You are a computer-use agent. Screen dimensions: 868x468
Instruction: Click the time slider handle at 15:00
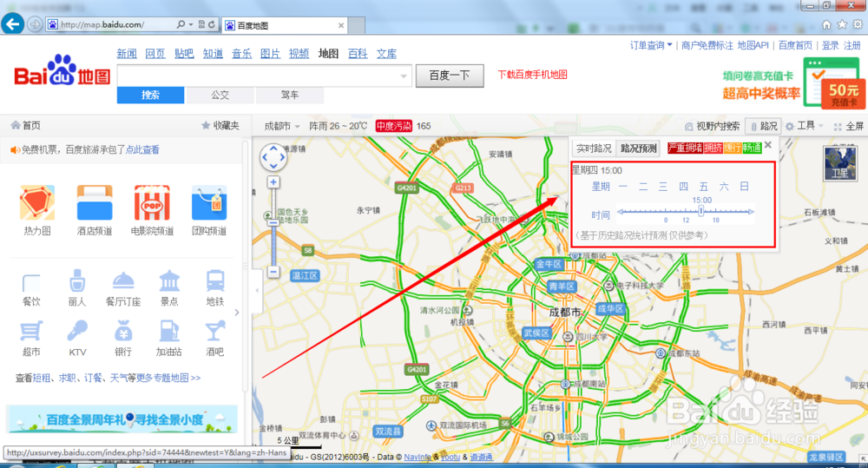pyautogui.click(x=701, y=211)
